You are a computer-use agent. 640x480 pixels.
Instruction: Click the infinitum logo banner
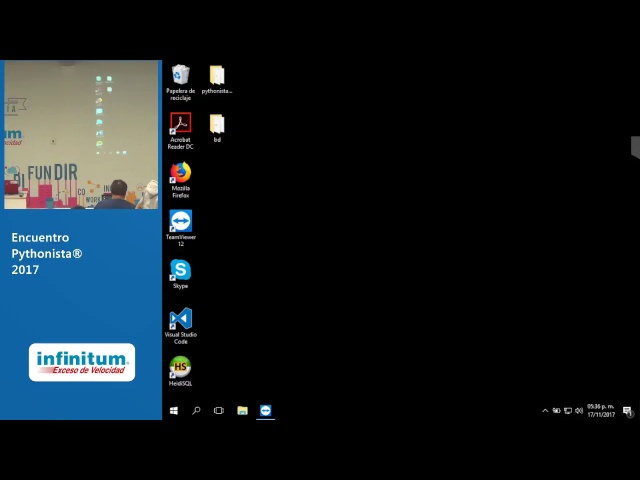[82, 362]
